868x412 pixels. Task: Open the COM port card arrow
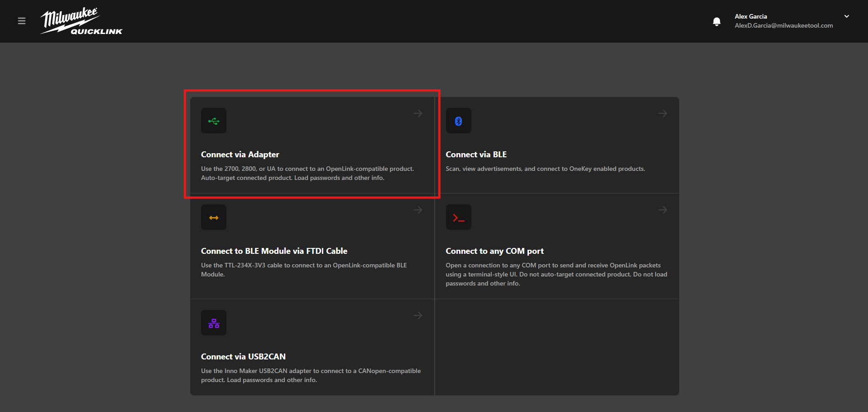663,210
